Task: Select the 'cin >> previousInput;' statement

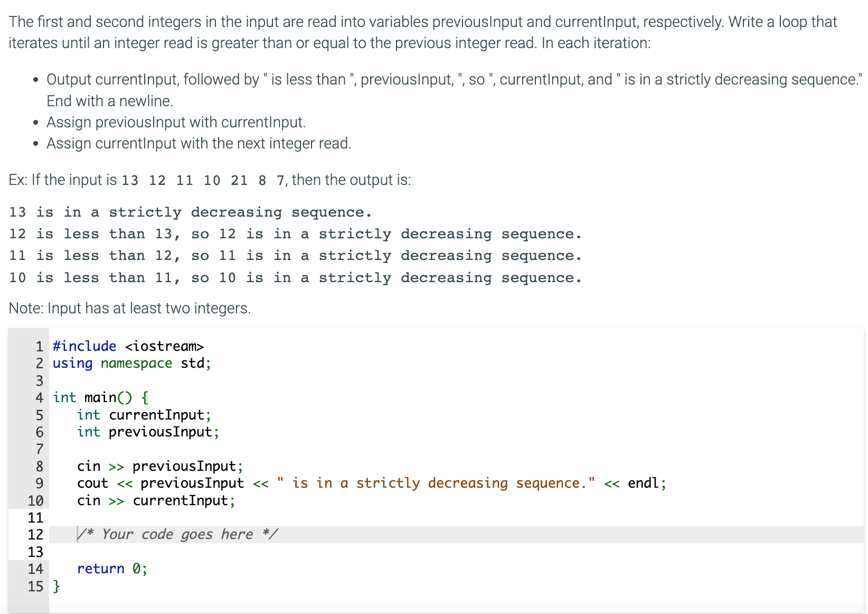Action: pyautogui.click(x=159, y=466)
